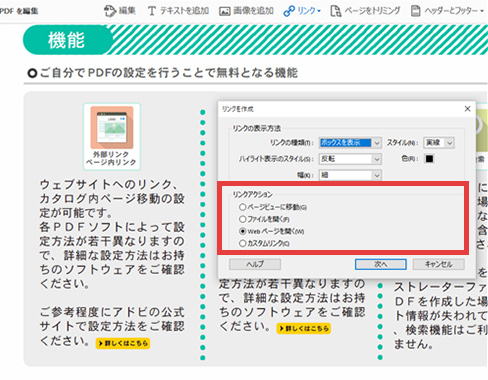Open the スタイル dropdown showing 実線
488x380 pixels.
point(439,143)
